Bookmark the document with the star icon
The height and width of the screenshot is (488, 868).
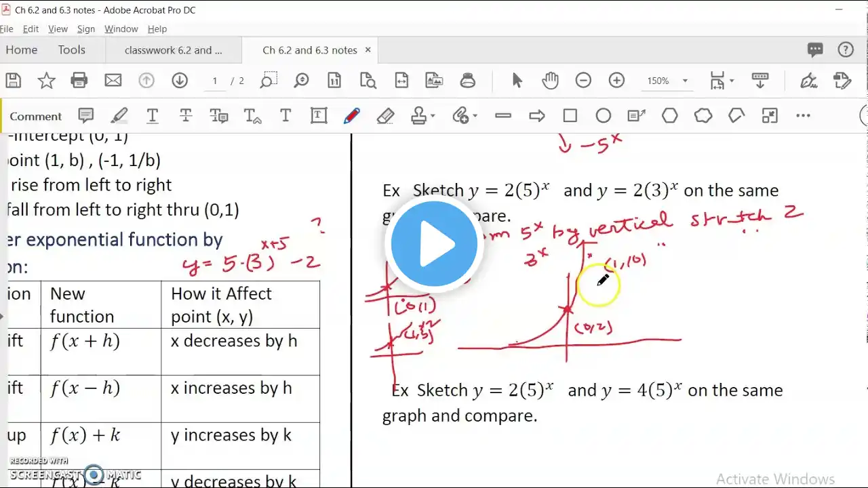pos(46,81)
